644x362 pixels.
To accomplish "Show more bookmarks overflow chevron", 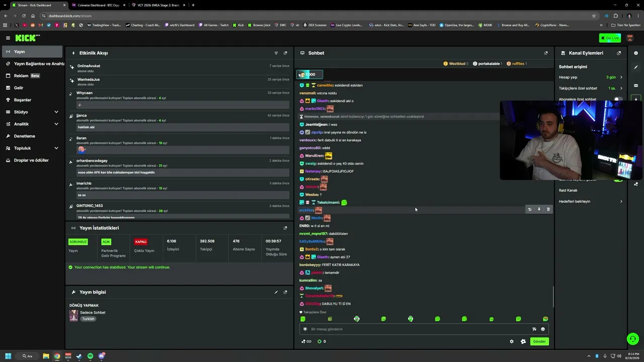I will [x=601, y=25].
